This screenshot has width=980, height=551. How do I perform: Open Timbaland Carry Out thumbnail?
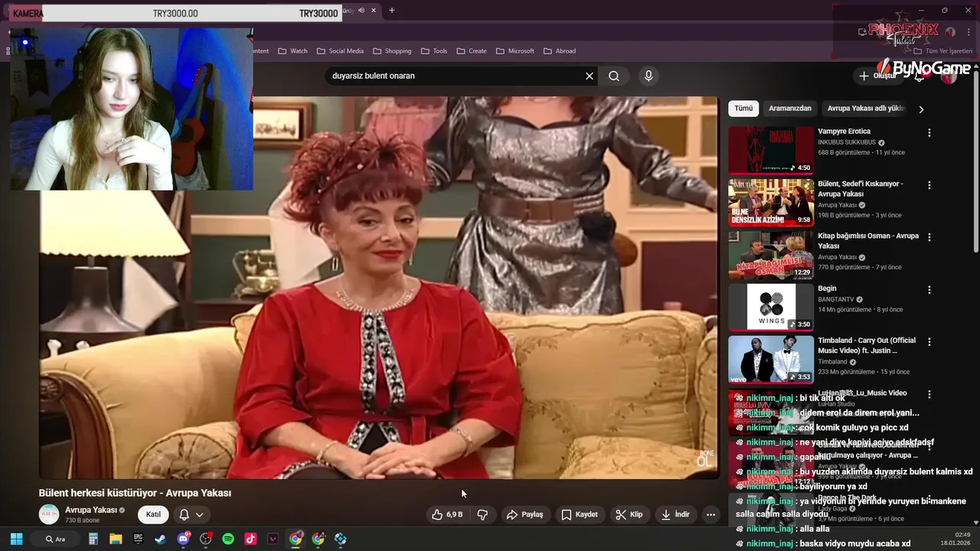coord(771,359)
